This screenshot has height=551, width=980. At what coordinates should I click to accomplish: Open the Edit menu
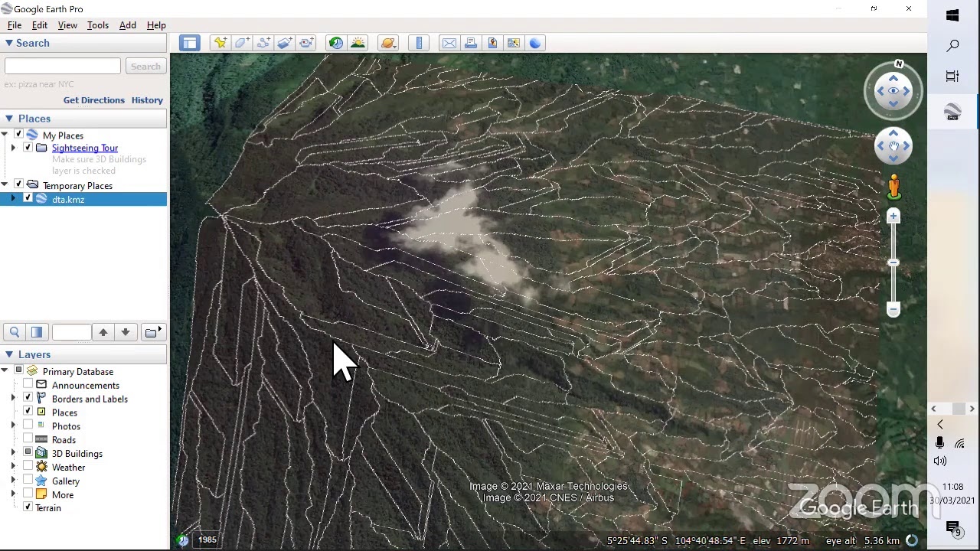pos(40,25)
